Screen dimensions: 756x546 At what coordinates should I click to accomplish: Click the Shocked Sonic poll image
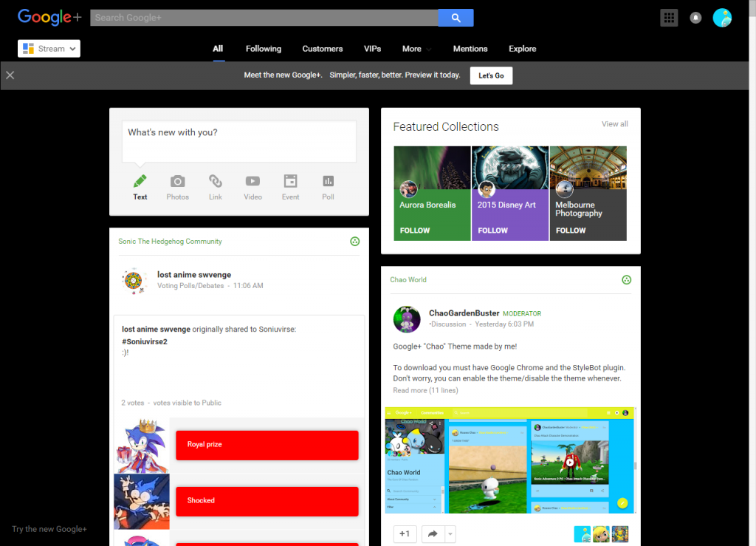(142, 502)
